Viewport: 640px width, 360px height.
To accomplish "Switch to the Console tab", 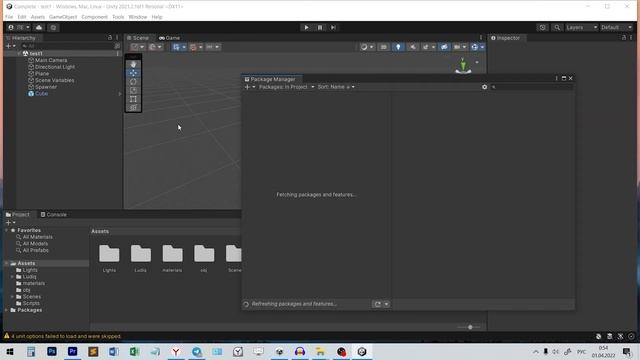I will tap(53, 214).
